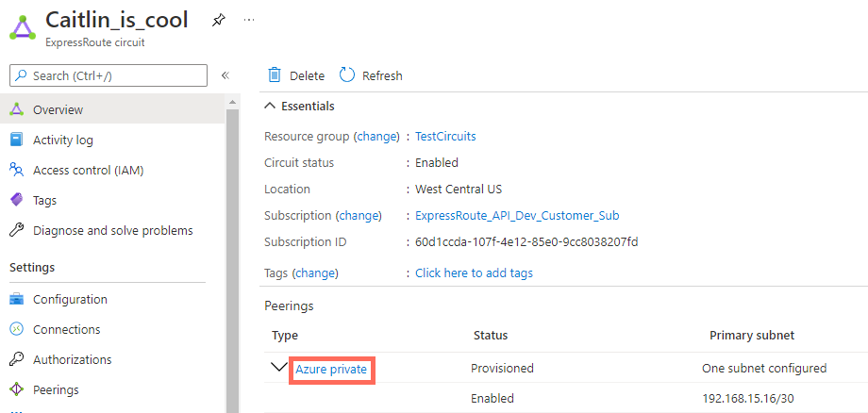Click the Peerings diamond icon
Viewport: 868px width, 413px height.
[x=17, y=389]
